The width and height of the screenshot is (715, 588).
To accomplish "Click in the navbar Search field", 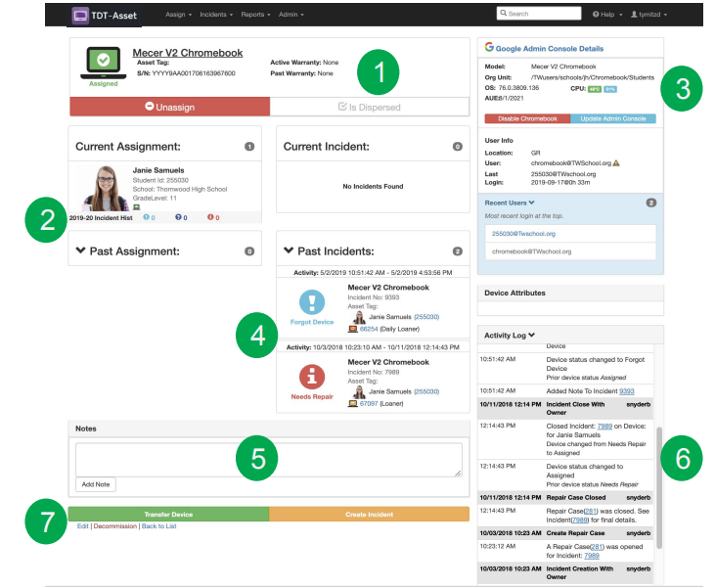I will pos(539,14).
